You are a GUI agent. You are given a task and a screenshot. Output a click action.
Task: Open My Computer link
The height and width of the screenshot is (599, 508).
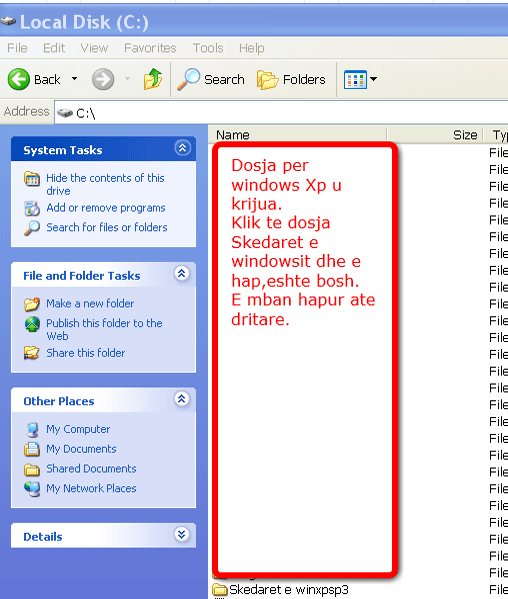[x=78, y=429]
